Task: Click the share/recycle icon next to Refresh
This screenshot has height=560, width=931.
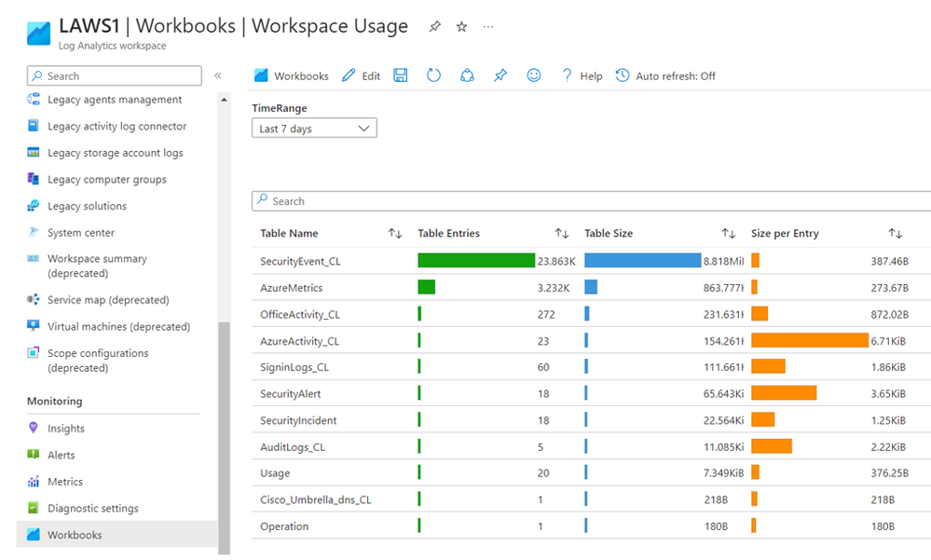Action: [x=468, y=75]
